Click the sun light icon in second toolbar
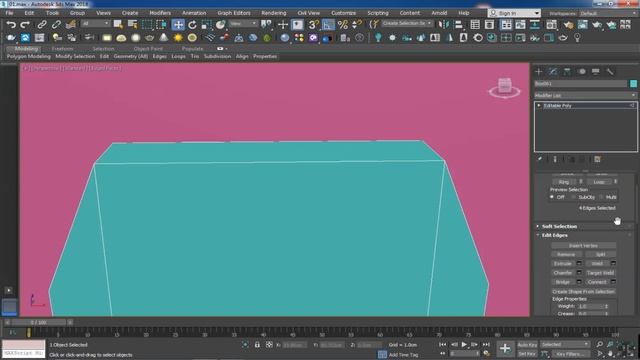Viewport: 640px width, 360px height. 178,38
